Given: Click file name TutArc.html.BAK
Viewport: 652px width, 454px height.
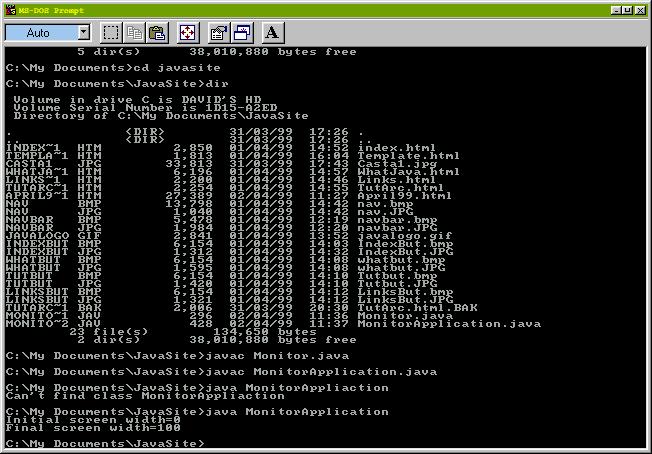Looking at the screenshot, I should pos(417,308).
